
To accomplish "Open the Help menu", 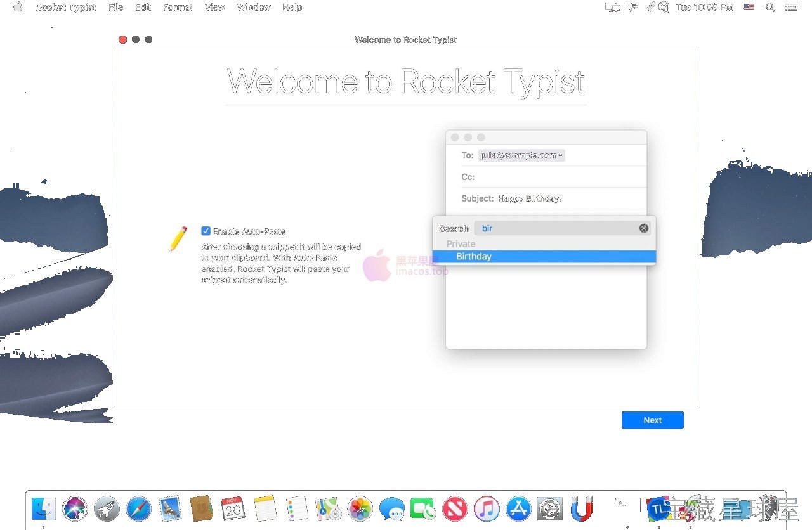I will [292, 8].
